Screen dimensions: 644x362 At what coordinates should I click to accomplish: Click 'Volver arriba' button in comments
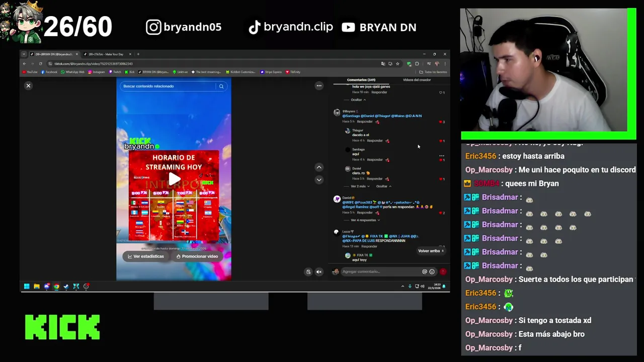[431, 251]
